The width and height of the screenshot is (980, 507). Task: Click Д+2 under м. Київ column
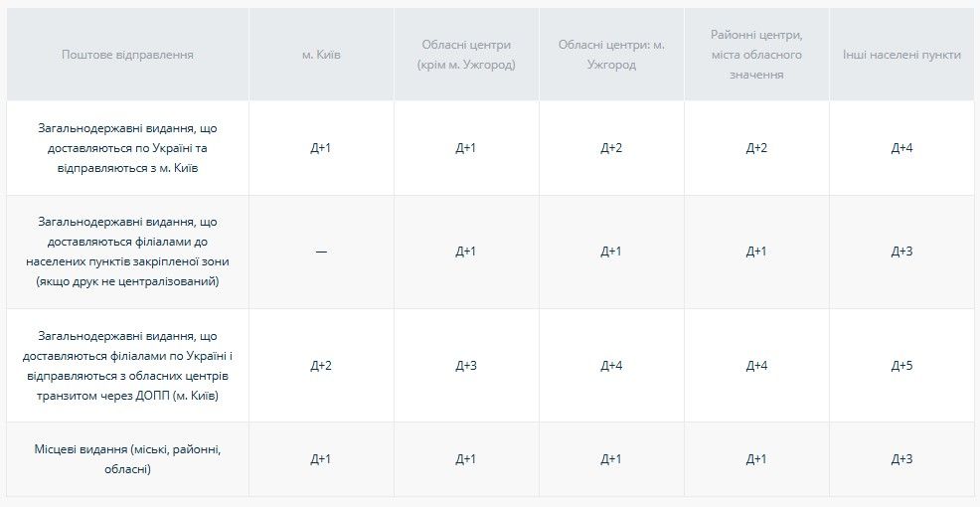321,366
